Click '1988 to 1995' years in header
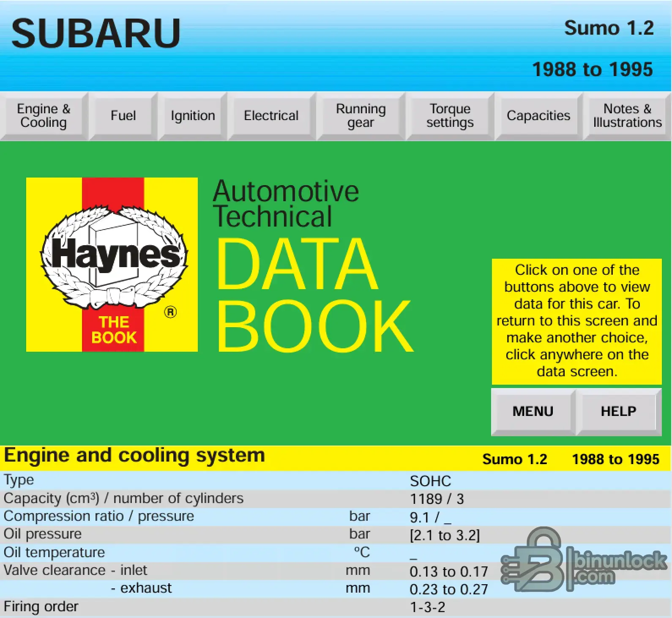672x618 pixels. tap(593, 69)
